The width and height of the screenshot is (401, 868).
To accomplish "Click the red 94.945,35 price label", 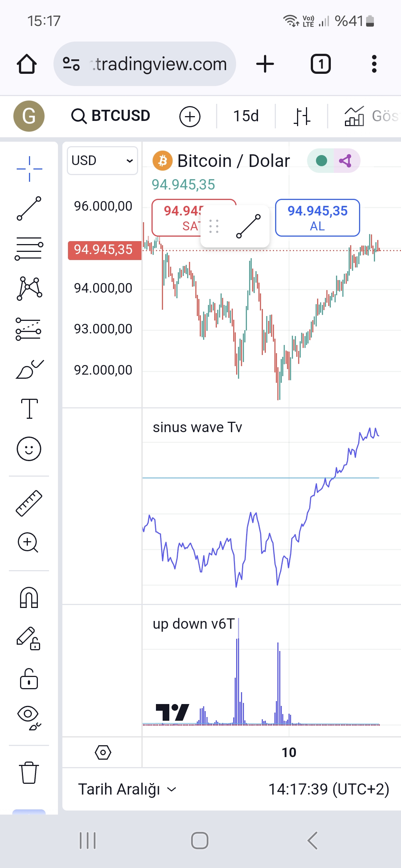I will (104, 250).
